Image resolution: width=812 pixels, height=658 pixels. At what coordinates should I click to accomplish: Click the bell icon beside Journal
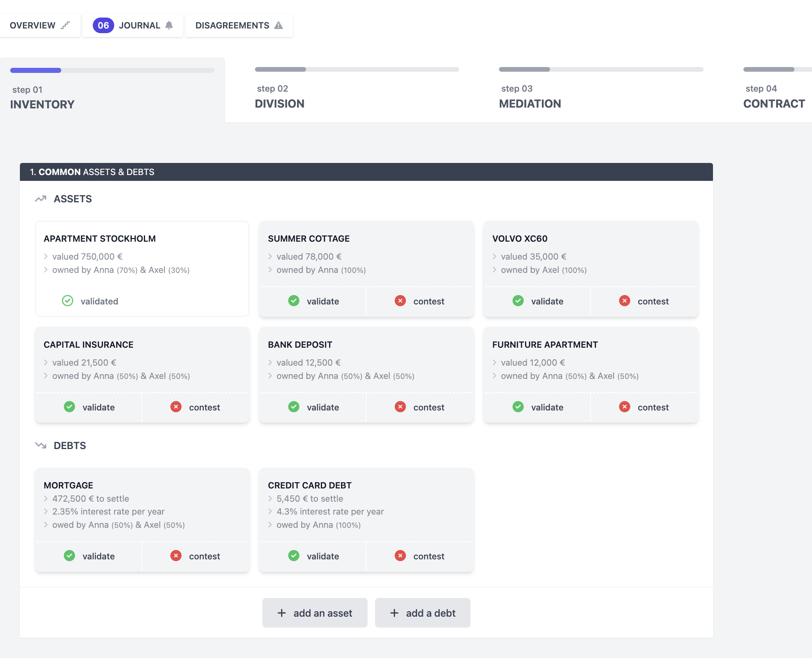169,25
